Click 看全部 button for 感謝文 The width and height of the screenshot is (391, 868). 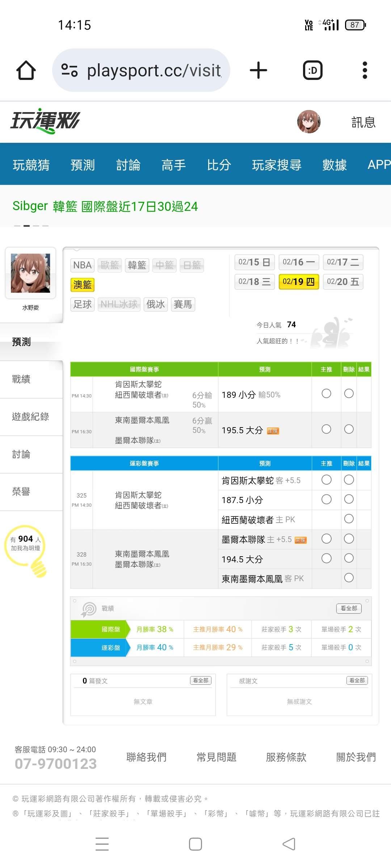tap(357, 680)
